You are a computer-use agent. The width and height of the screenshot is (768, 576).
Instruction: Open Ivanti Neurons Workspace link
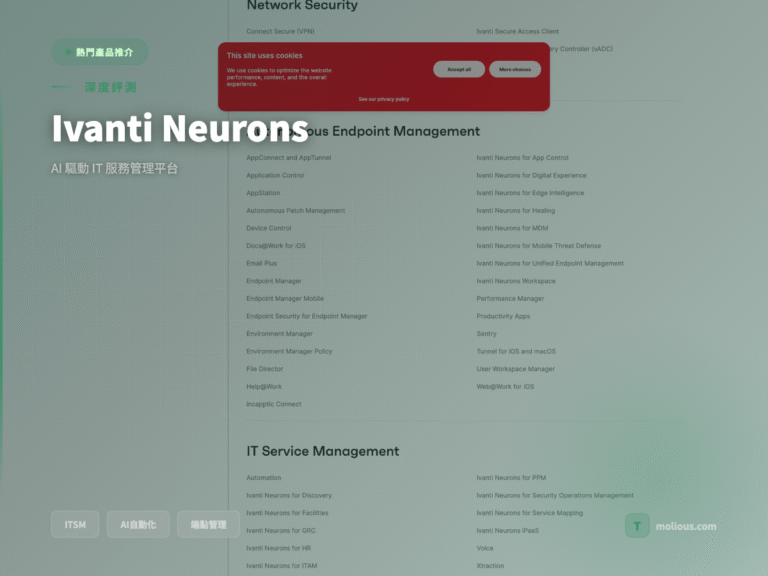pos(516,281)
